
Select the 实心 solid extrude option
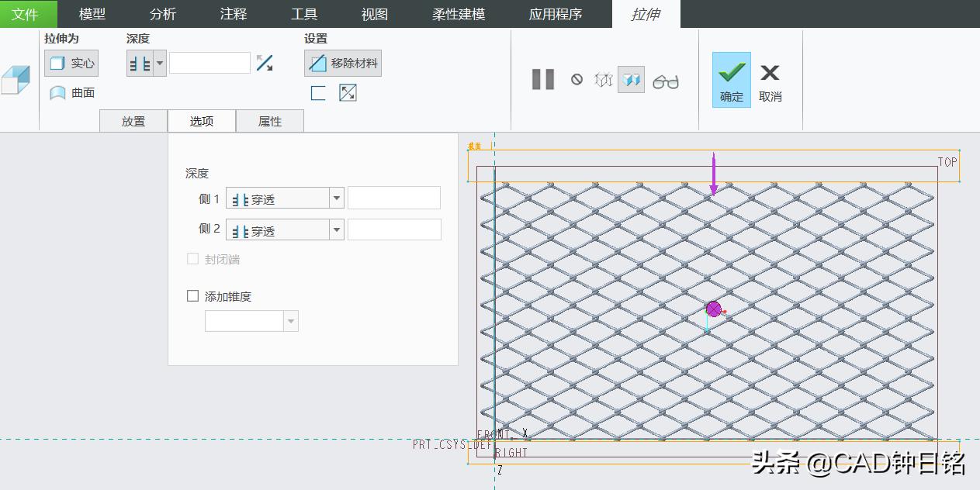pos(71,63)
